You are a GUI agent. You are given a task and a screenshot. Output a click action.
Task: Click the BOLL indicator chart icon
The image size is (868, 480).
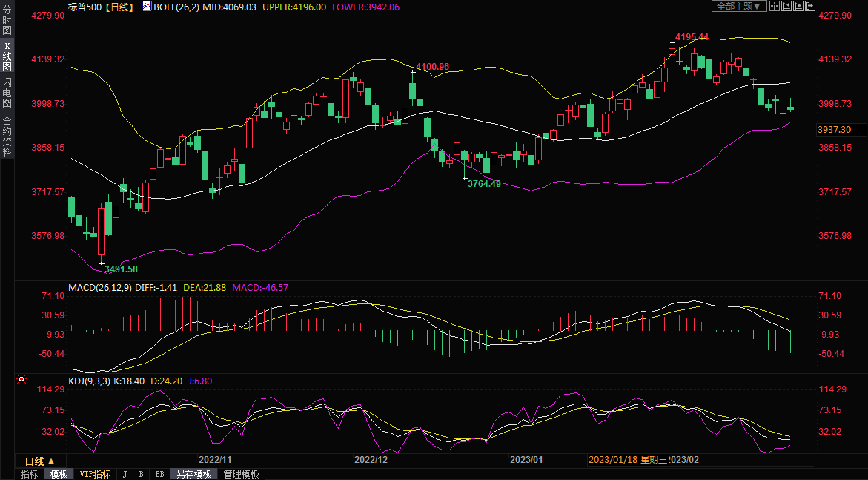pos(147,7)
